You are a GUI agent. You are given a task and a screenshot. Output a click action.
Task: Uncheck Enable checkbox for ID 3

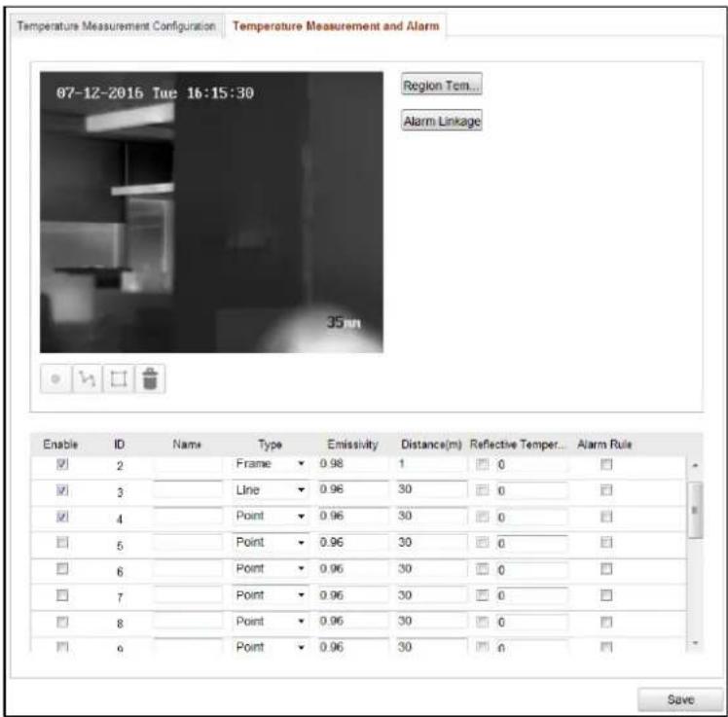point(62,490)
